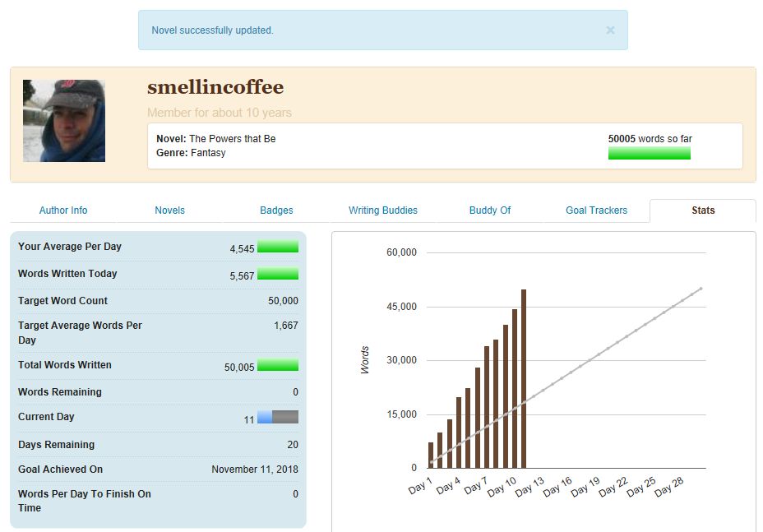The image size is (763, 532).
Task: Click the end point of gray target line
Action: tap(701, 289)
